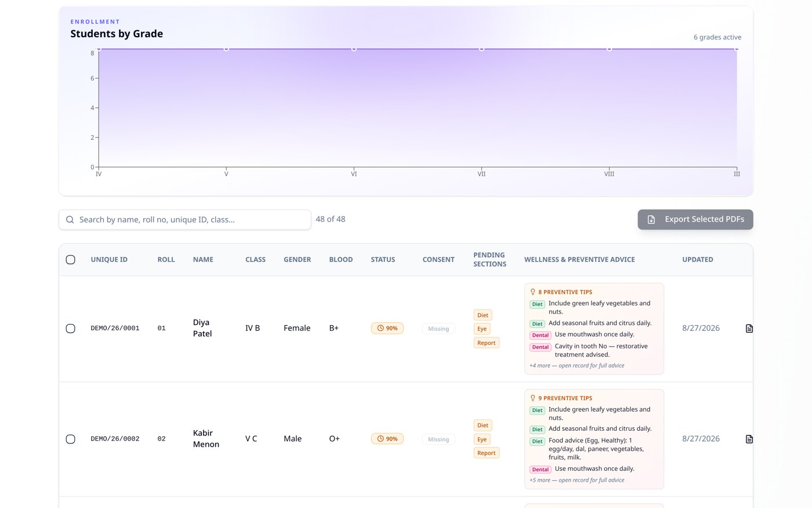Click the updated date in Kabir Menon's row
This screenshot has height=508, width=812.
click(701, 438)
